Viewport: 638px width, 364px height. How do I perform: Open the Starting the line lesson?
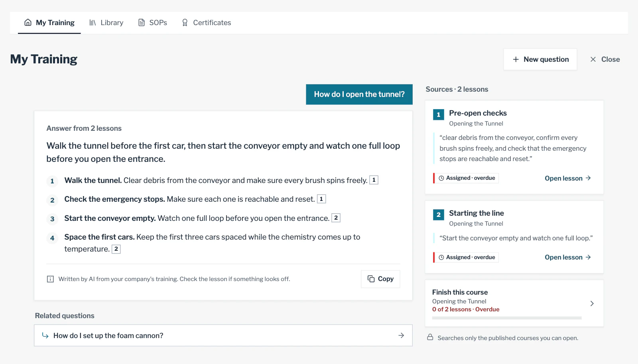568,257
